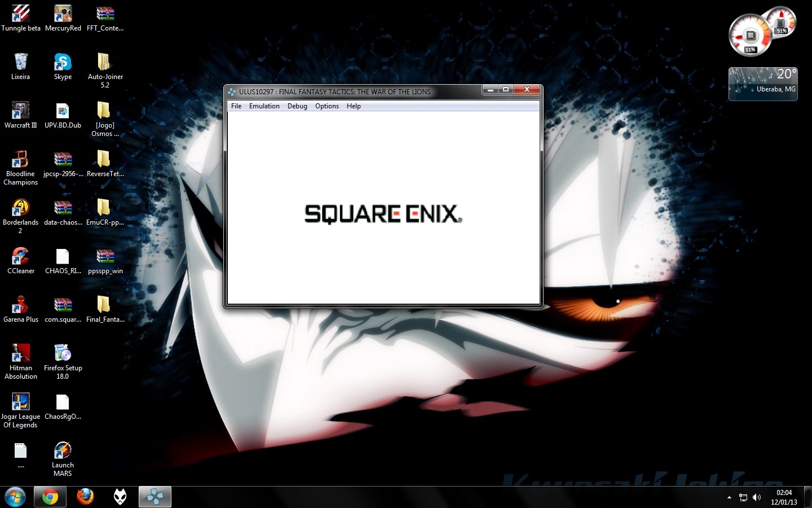Click the taskbar clock showing 02:04

[x=784, y=497]
